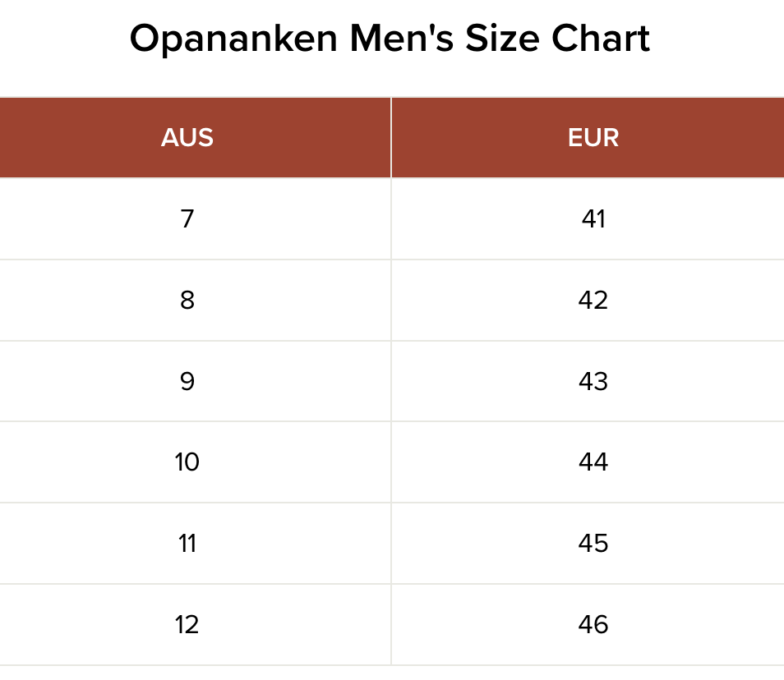Choose the AUS size 12 cell
The height and width of the screenshot is (680, 784).
pyautogui.click(x=187, y=625)
